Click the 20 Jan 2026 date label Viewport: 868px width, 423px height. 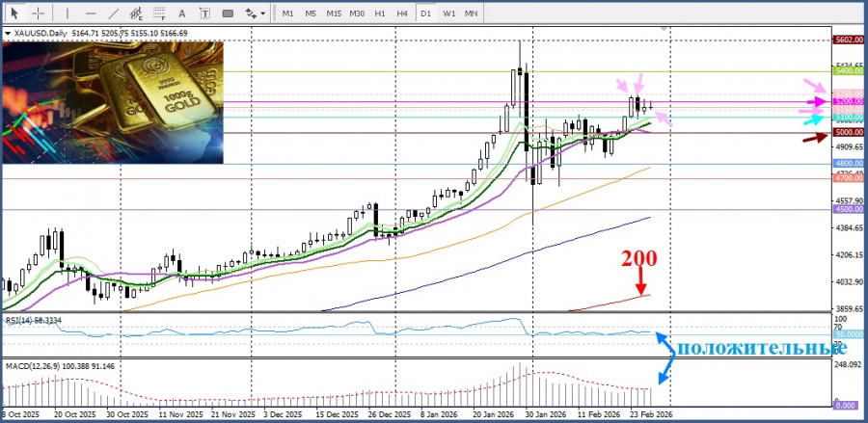(493, 413)
